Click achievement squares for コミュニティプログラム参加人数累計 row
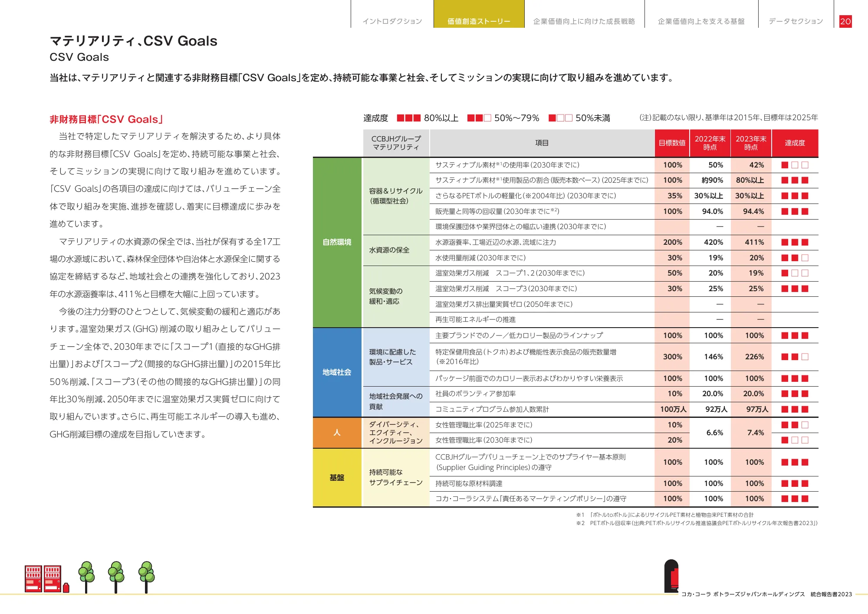This screenshot has width=868, height=614. pos(795,409)
